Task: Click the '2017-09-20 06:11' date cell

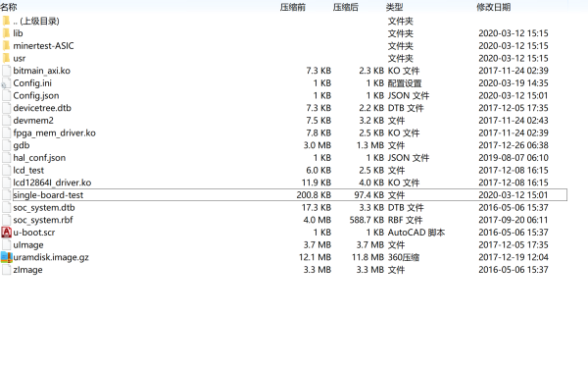Action: pos(513,220)
